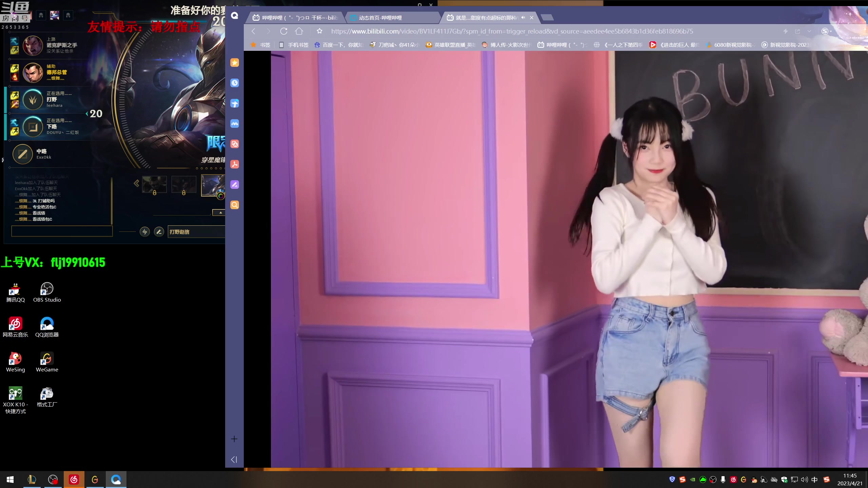Image resolution: width=868 pixels, height=488 pixels.
Task: Open the rune page selector icon
Action: (x=145, y=232)
